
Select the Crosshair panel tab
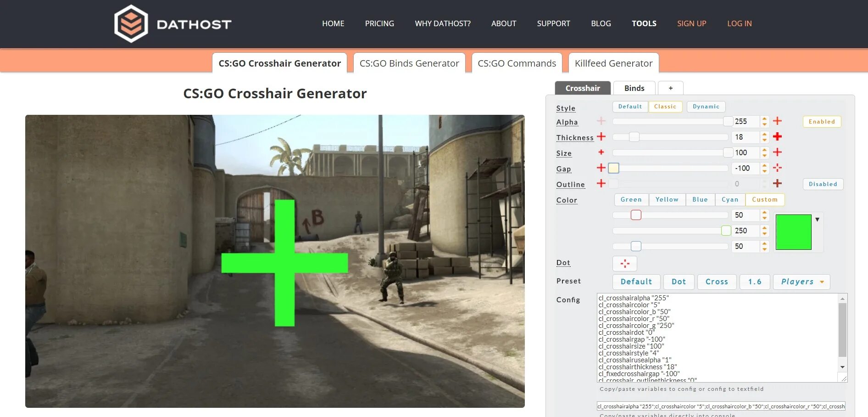click(583, 88)
